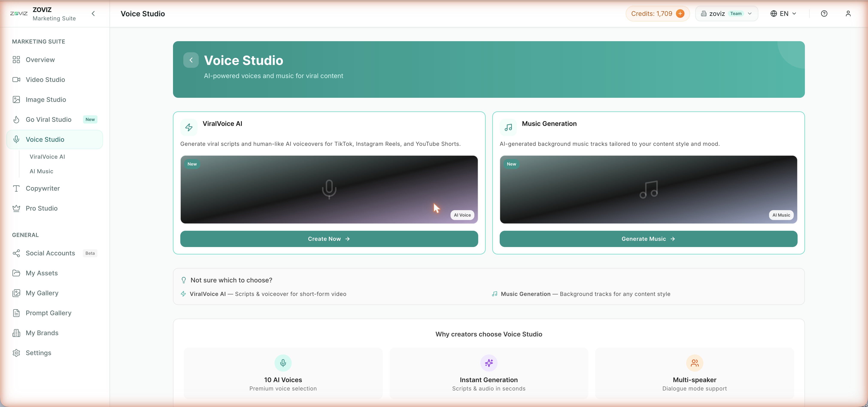Click the Settings gear icon
The width and height of the screenshot is (868, 407).
point(16,353)
